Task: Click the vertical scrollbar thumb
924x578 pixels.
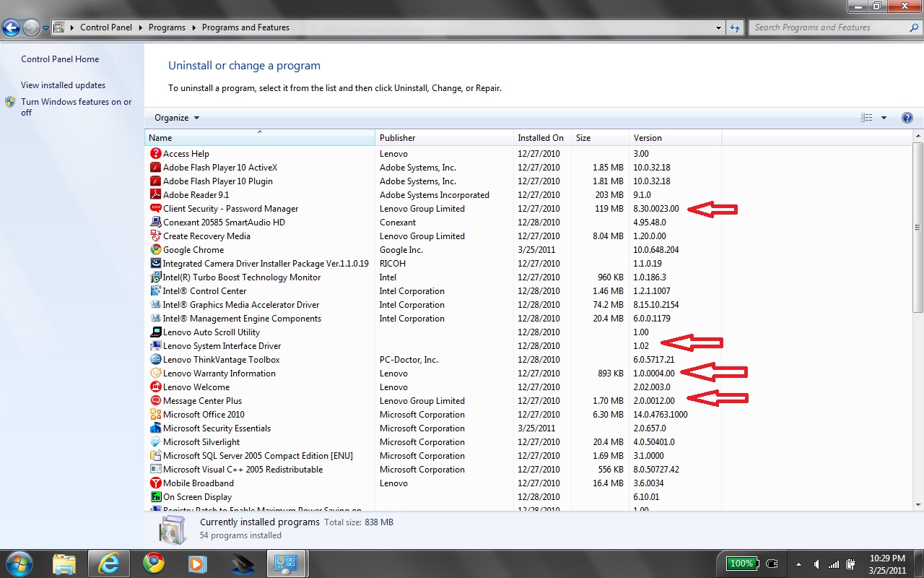Action: (918, 228)
